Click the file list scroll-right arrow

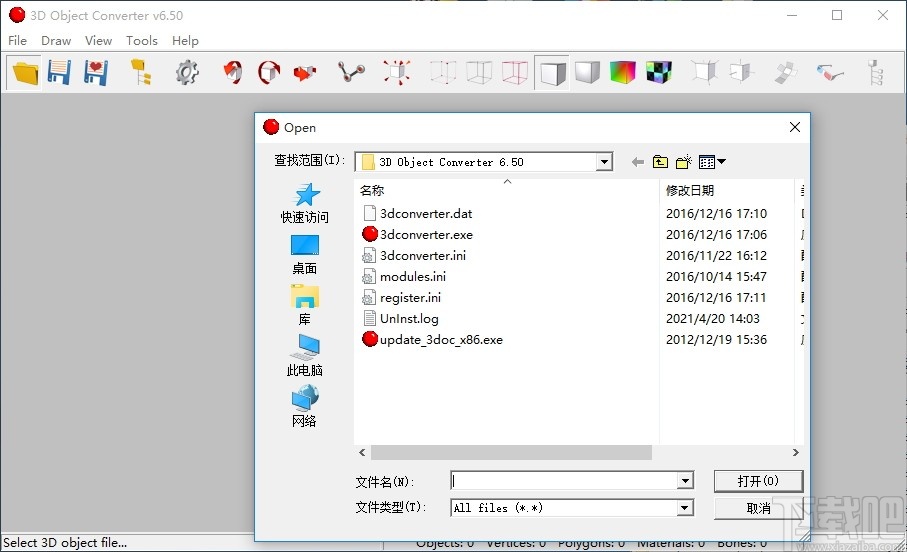point(796,452)
